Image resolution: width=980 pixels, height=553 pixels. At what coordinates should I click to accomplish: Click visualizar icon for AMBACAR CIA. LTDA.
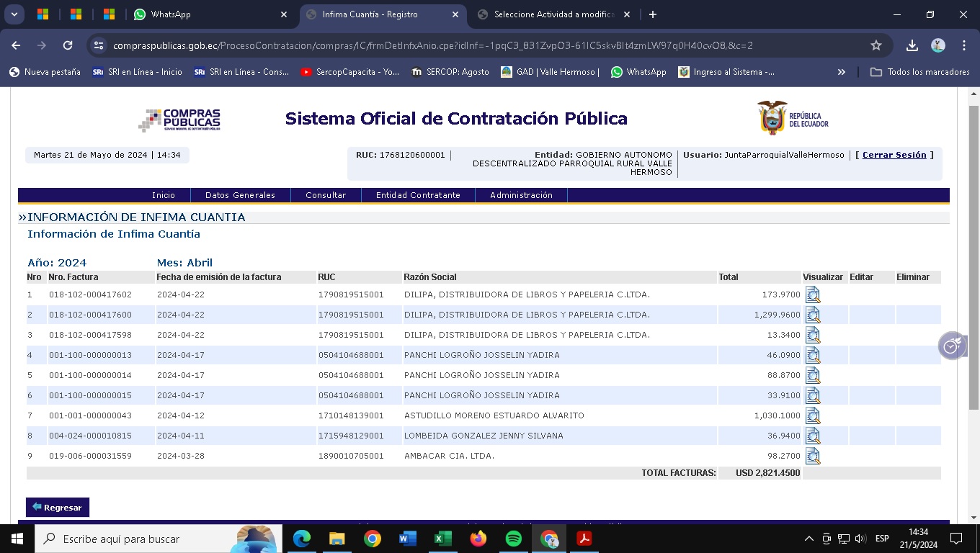tap(813, 456)
